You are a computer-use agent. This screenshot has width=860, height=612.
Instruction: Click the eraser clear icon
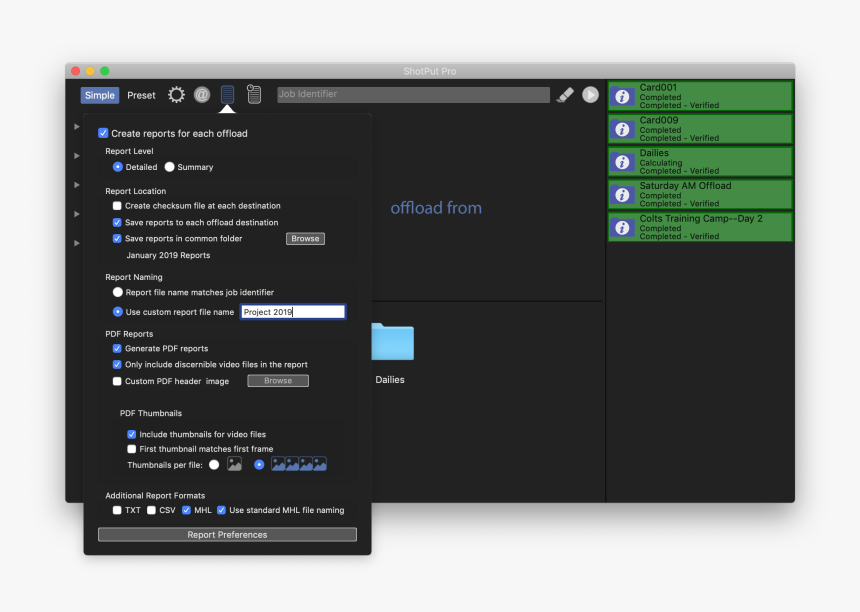pyautogui.click(x=565, y=95)
